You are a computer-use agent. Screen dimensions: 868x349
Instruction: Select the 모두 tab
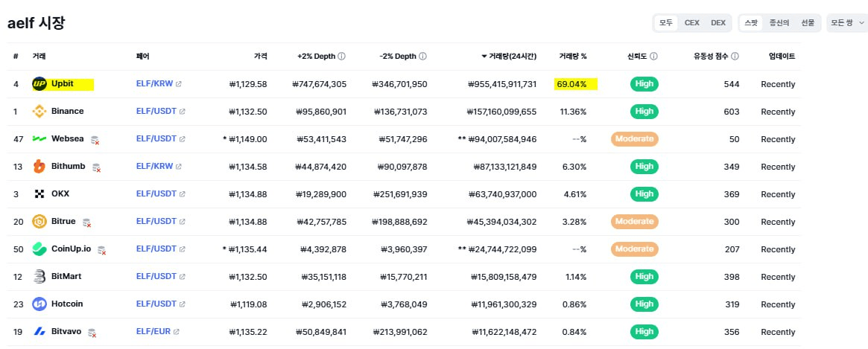pyautogui.click(x=666, y=23)
